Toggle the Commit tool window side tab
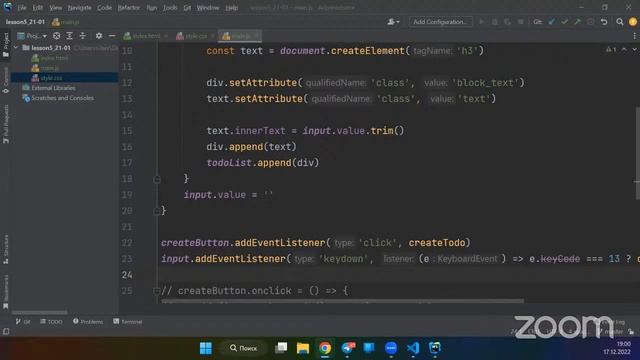 click(6, 80)
